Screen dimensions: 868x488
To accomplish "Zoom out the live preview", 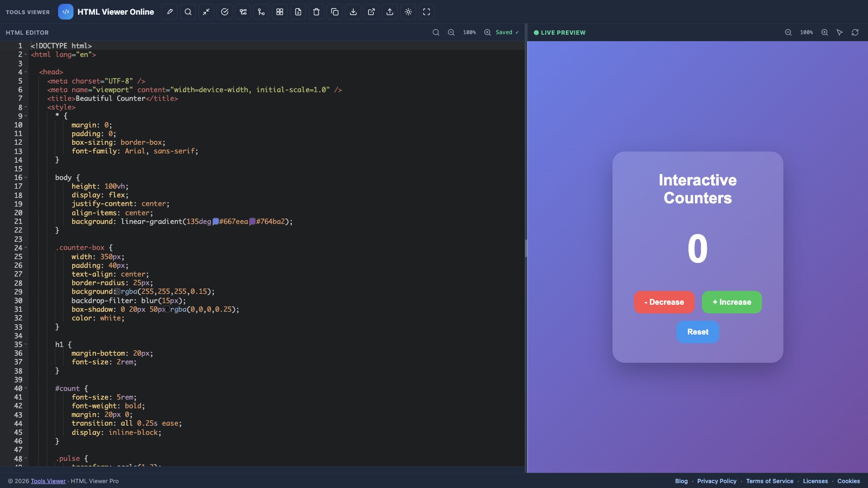I will [788, 33].
